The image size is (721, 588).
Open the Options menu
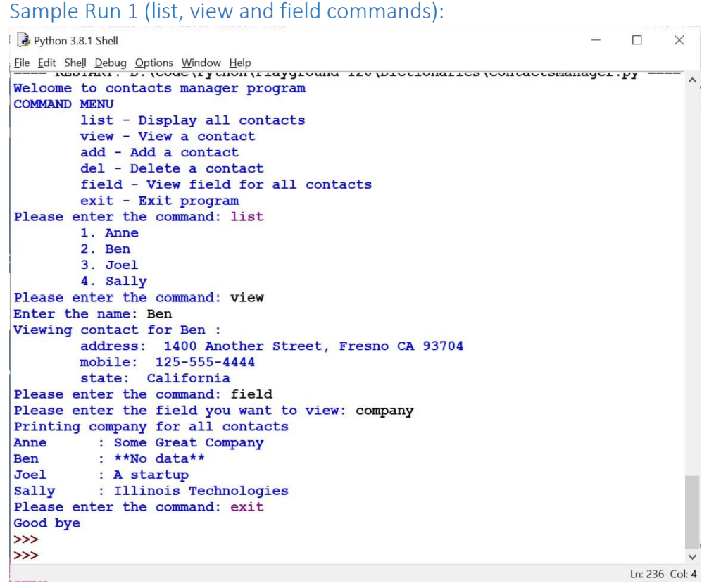pyautogui.click(x=153, y=63)
